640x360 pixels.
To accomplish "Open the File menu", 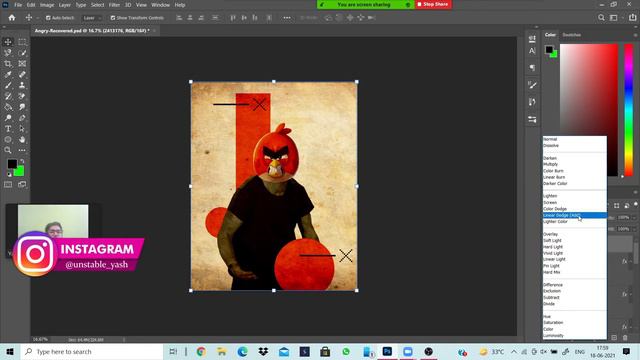I will 18,5.
